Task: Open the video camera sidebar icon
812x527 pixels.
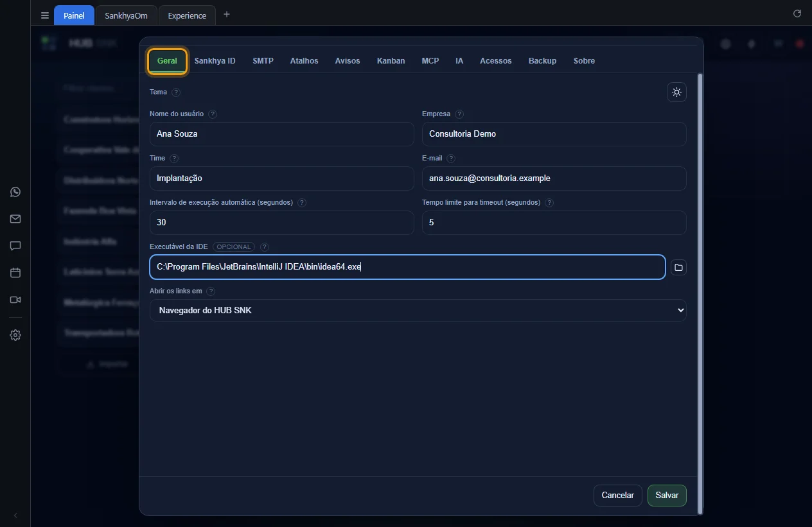Action: tap(15, 300)
